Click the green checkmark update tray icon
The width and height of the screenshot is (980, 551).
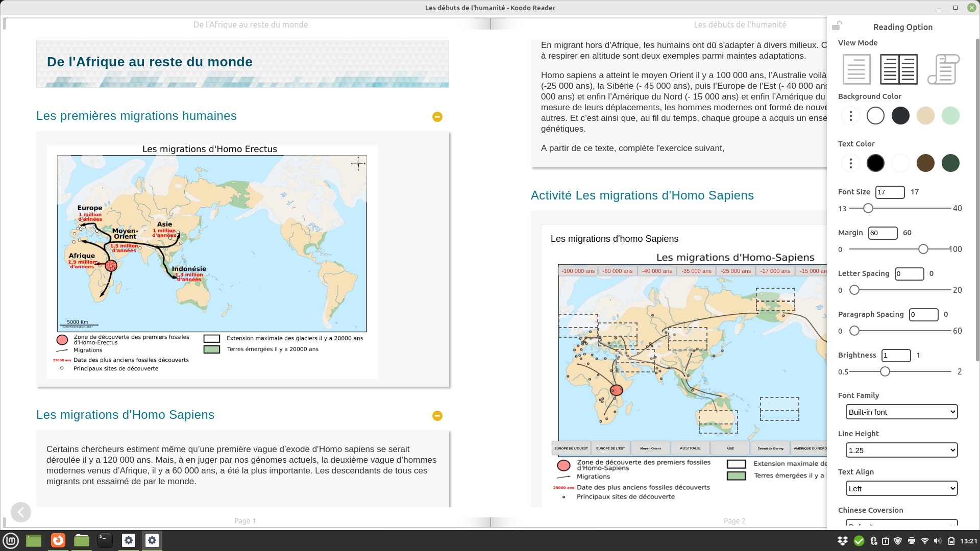pyautogui.click(x=859, y=541)
